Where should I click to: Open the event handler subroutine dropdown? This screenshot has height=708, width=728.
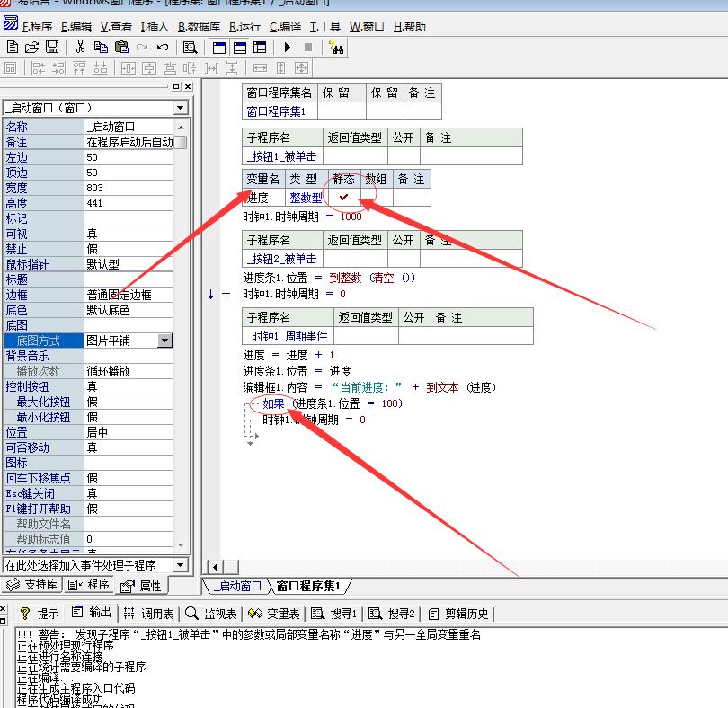[181, 565]
